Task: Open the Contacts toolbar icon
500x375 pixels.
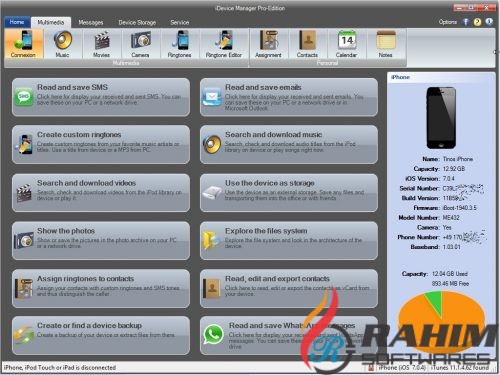Action: [307, 44]
